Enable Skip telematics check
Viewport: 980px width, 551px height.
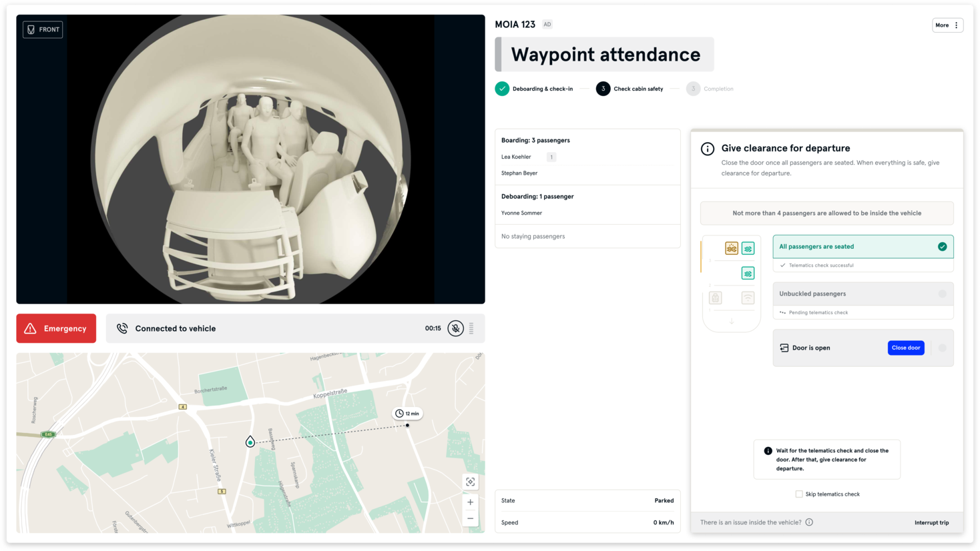coord(799,494)
